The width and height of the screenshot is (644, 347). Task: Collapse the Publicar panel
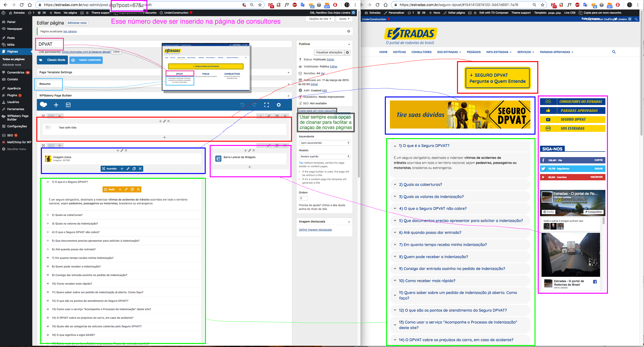click(x=349, y=44)
